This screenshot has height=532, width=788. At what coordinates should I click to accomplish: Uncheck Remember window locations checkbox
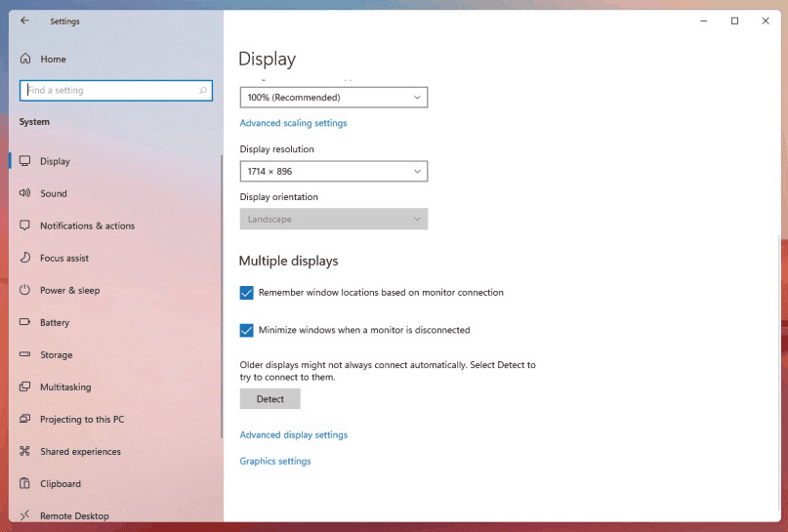(246, 293)
